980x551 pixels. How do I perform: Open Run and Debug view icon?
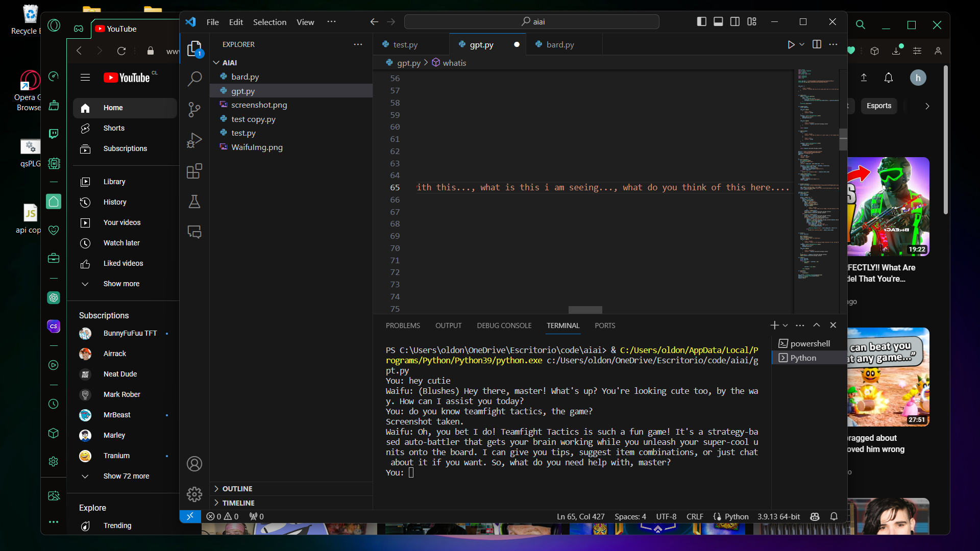(x=194, y=140)
